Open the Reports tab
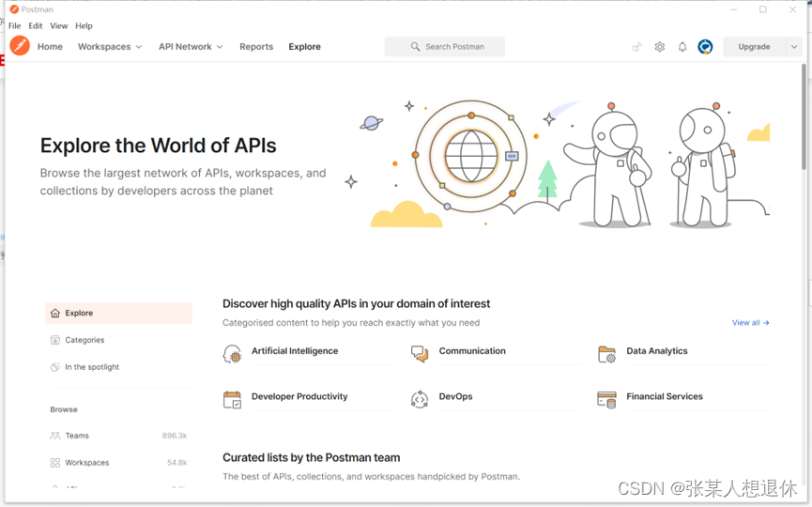Viewport: 812px width, 507px height. pos(256,47)
